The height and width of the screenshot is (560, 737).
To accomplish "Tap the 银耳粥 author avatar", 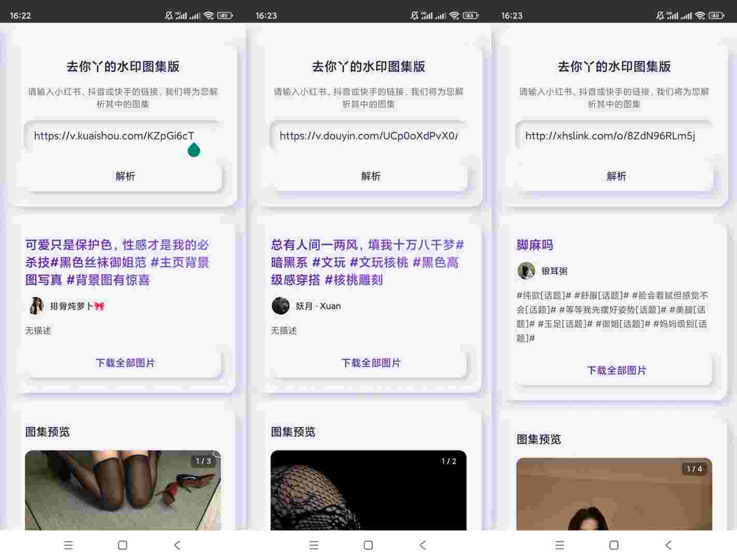I will pos(526,271).
